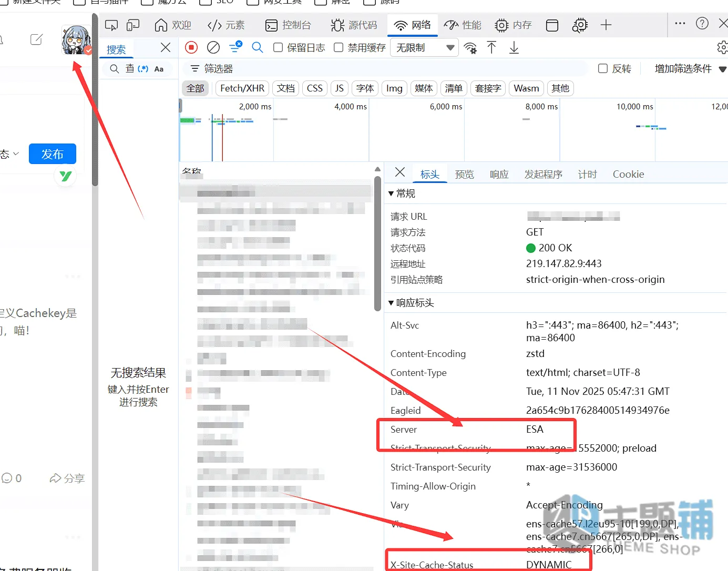Click the DevTools help question icon
Image resolution: width=728 pixels, height=571 pixels.
[x=702, y=23]
